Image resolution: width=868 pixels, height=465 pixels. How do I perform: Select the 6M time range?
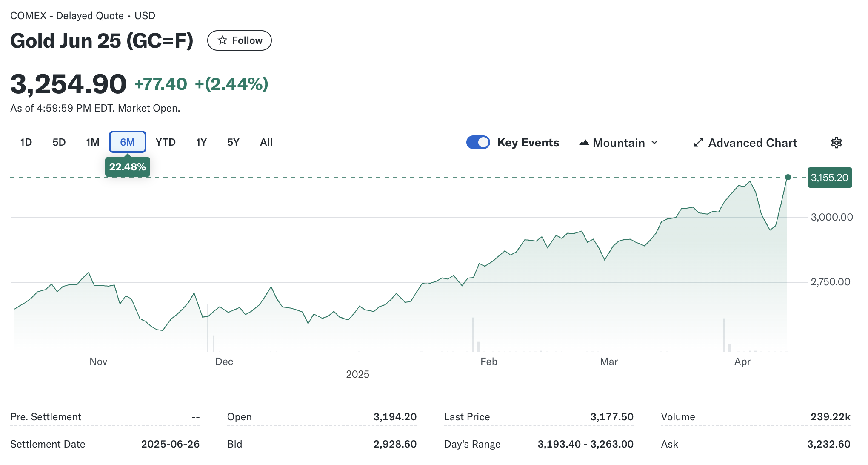127,142
